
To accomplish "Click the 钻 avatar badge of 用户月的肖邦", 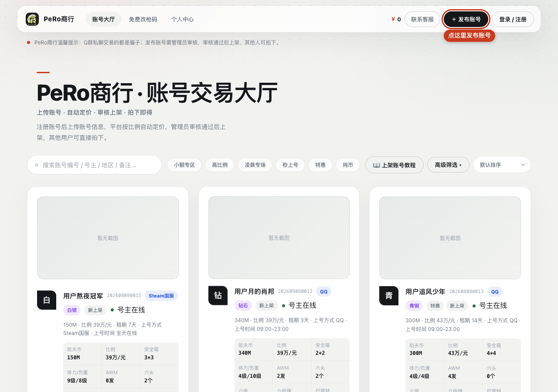I will point(218,295).
